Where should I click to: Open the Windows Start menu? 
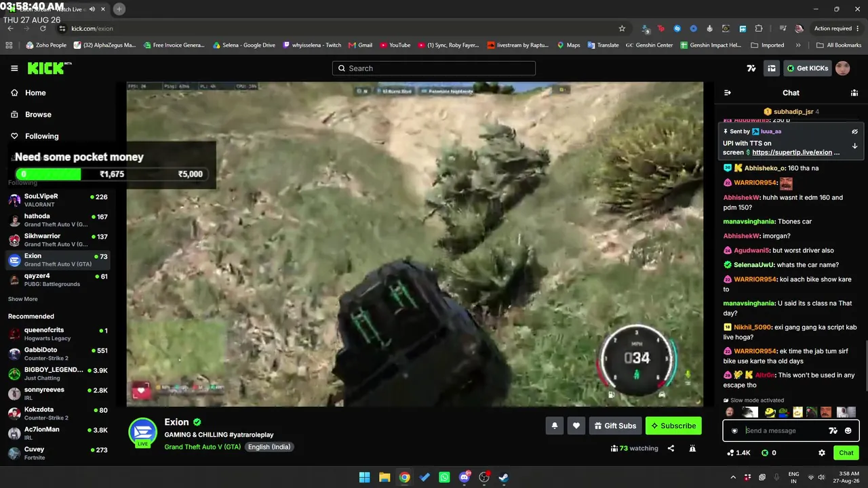click(364, 477)
